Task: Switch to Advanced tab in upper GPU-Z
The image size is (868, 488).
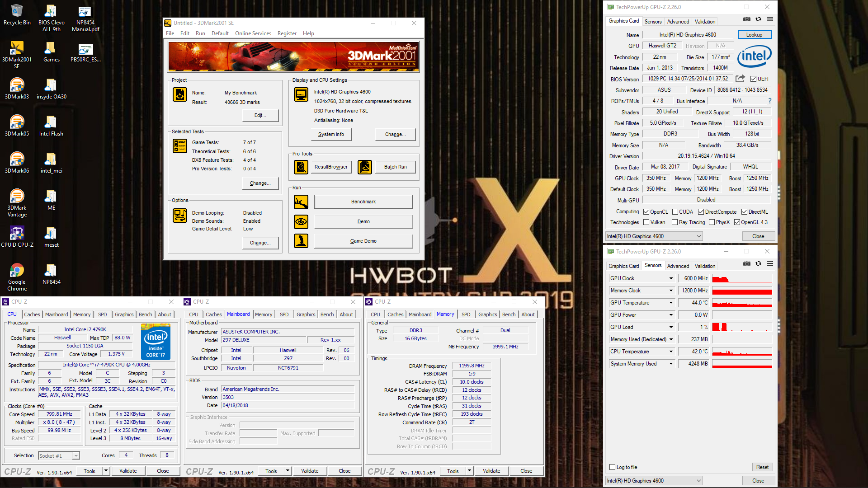Action: (x=678, y=22)
